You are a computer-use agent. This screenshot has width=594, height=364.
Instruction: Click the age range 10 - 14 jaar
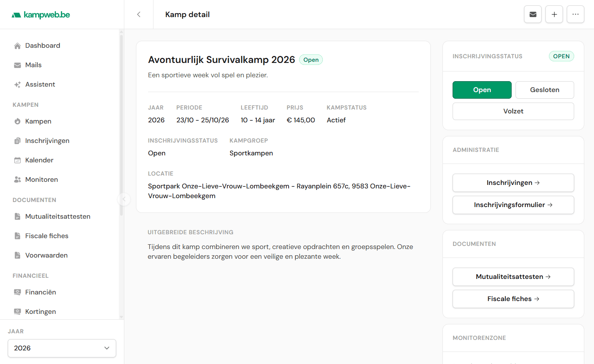tap(258, 120)
